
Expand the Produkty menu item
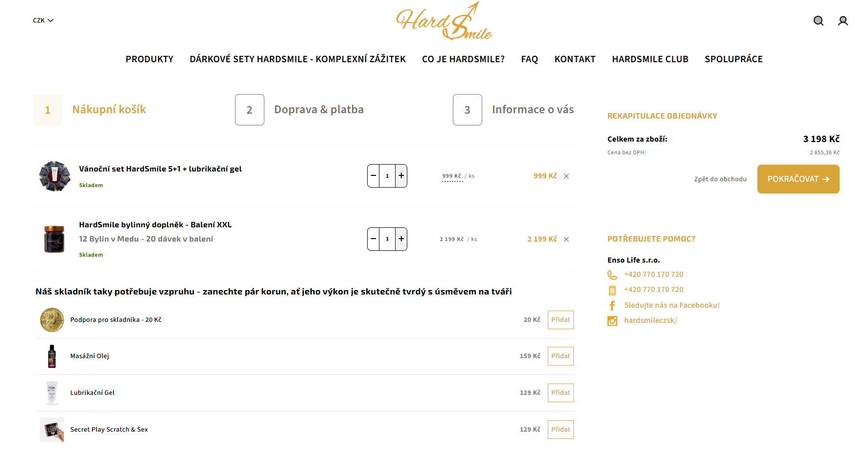pyautogui.click(x=149, y=59)
